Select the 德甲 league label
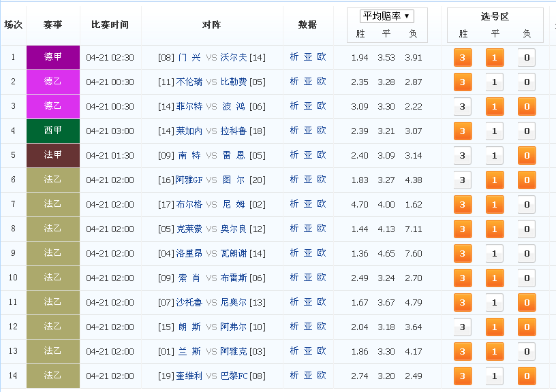The image size is (556, 392). [x=53, y=57]
